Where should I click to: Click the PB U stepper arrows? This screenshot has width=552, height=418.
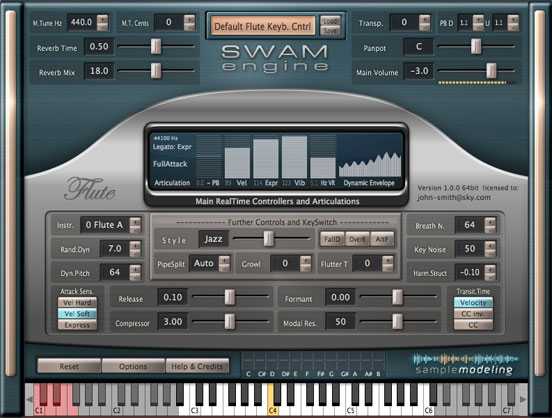[x=513, y=23]
